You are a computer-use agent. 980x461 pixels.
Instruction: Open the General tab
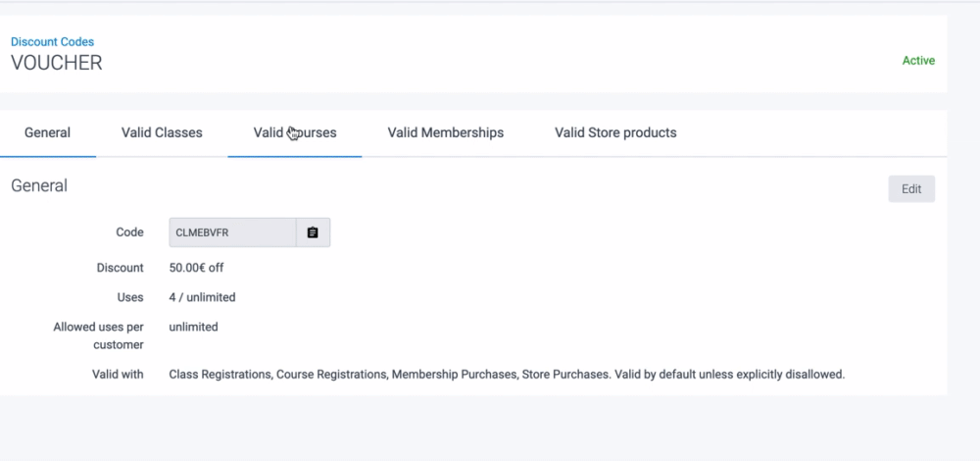coord(47,132)
